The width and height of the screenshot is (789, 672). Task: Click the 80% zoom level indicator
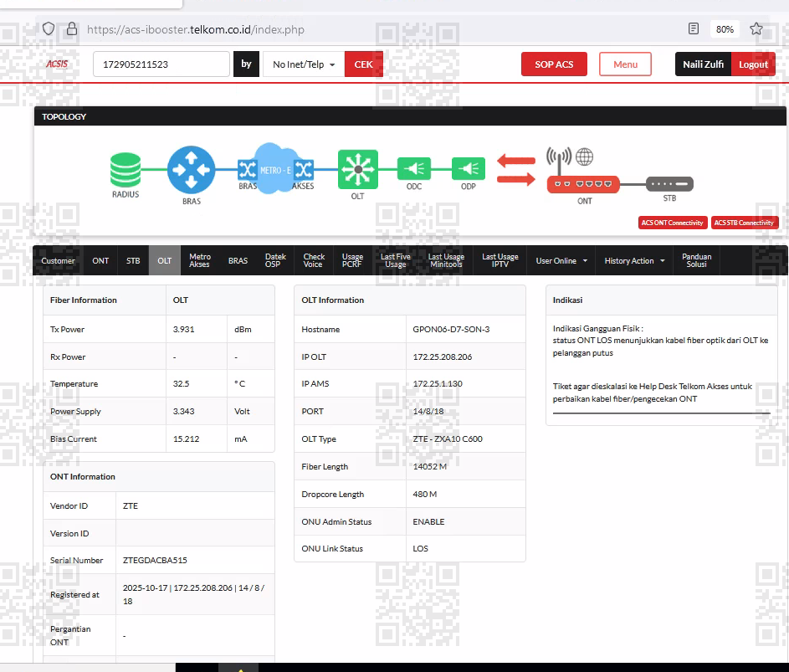[725, 29]
